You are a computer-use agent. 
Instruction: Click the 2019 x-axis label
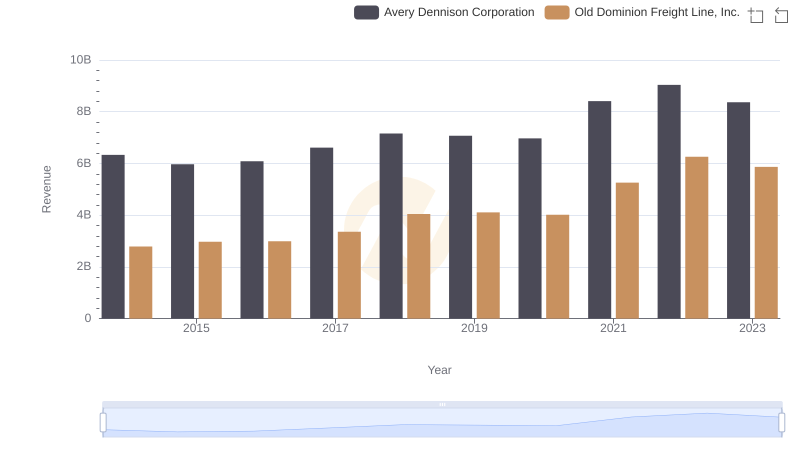click(474, 328)
